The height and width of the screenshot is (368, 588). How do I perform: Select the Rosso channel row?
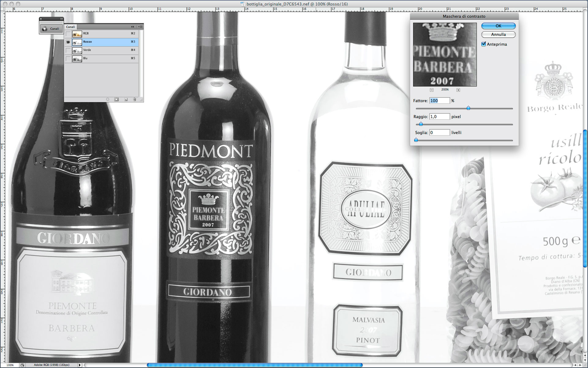101,42
